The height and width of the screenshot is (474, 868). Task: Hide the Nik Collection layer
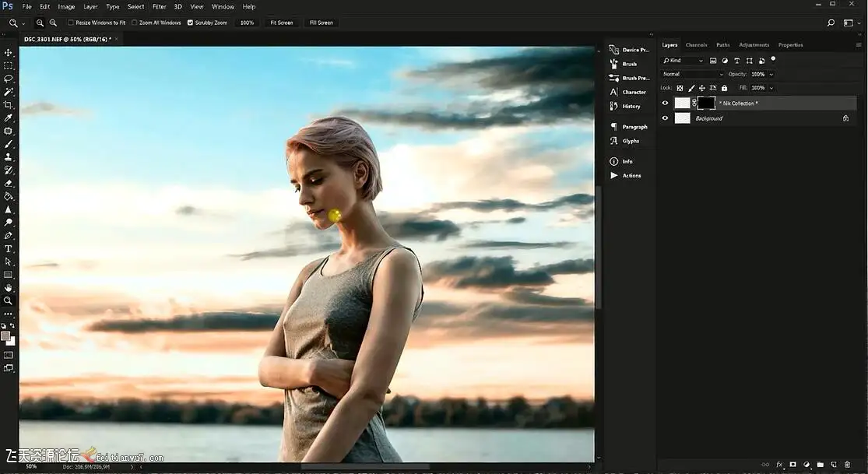click(665, 103)
